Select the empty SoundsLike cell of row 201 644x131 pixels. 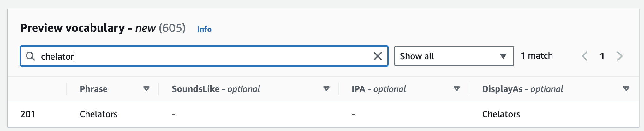point(248,114)
